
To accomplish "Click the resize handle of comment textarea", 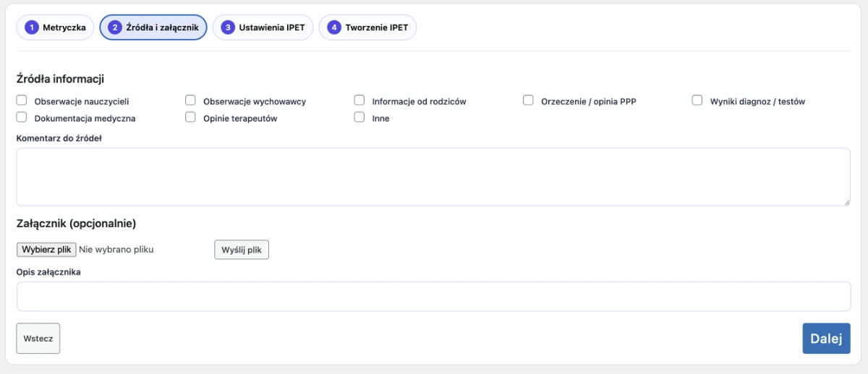I will click(x=846, y=203).
